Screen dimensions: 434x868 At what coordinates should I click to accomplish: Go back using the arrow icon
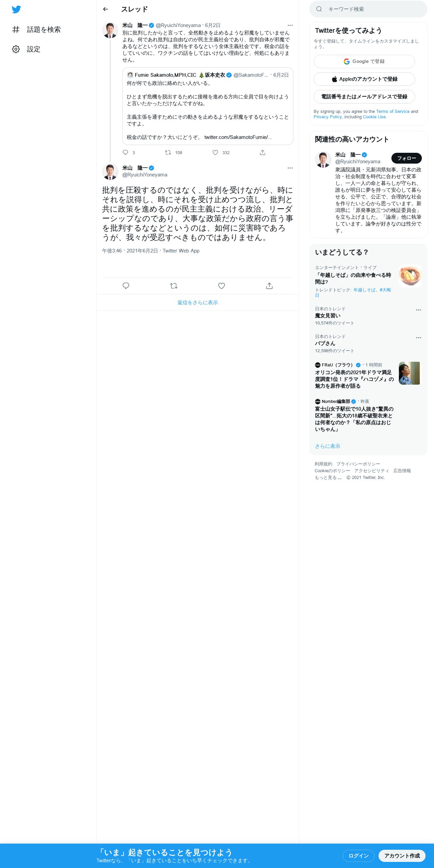105,9
